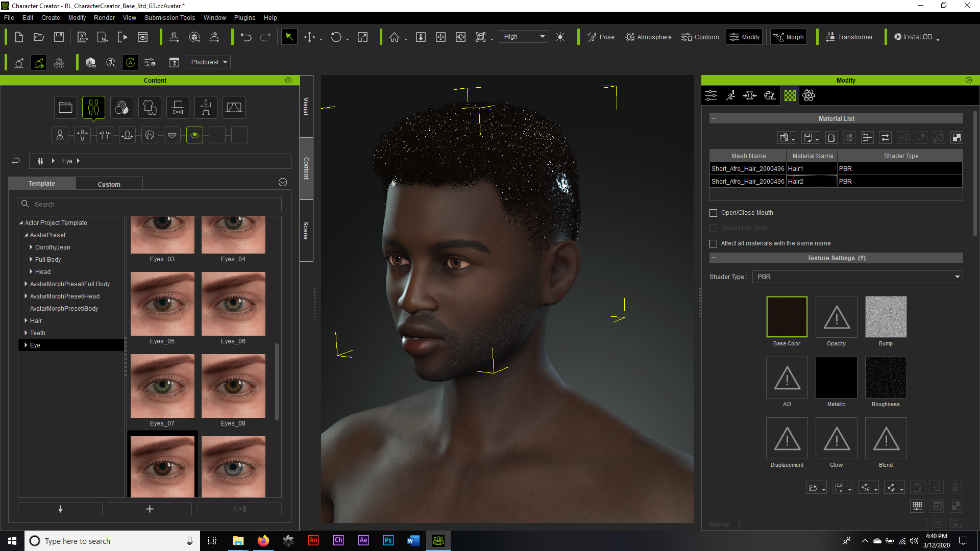Image resolution: width=980 pixels, height=551 pixels.
Task: Expand the Hair tree node
Action: pyautogui.click(x=26, y=321)
